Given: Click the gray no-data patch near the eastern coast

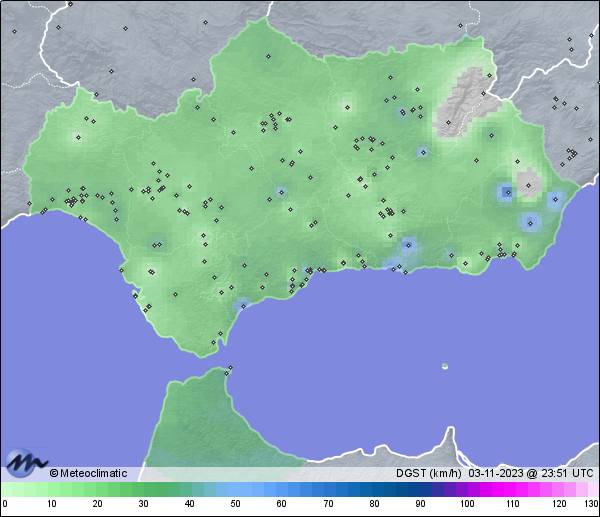Looking at the screenshot, I should click(x=527, y=181).
